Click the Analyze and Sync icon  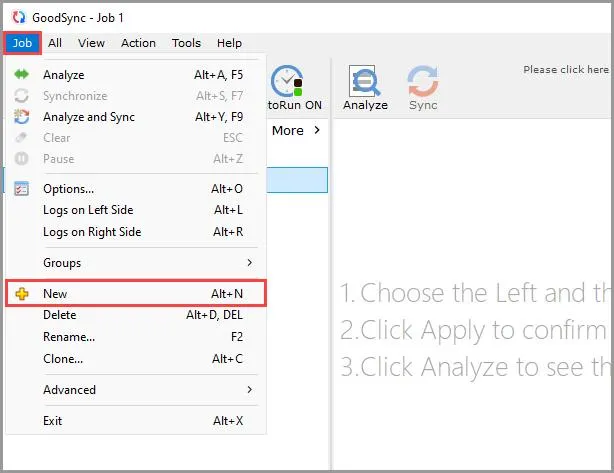[22, 117]
